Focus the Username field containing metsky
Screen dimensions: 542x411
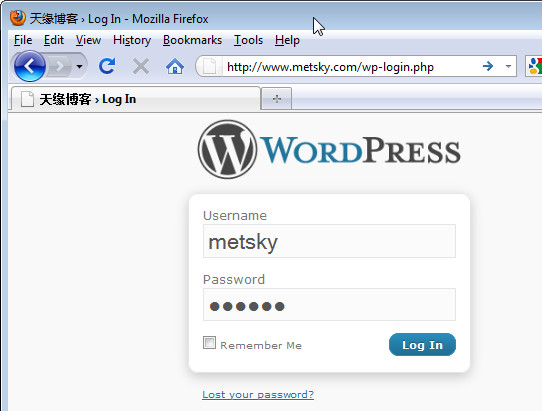click(329, 241)
